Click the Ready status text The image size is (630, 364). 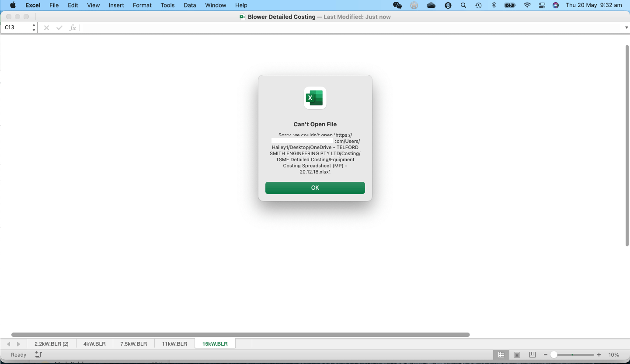click(19, 355)
